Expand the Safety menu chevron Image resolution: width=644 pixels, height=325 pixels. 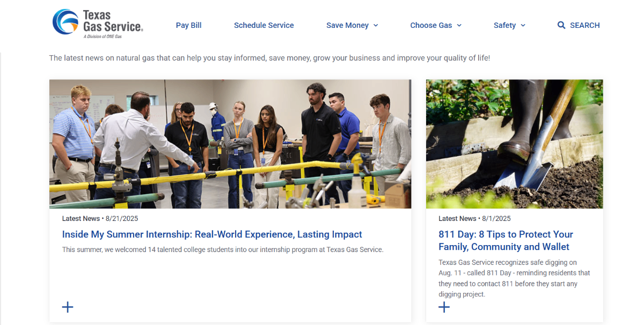pyautogui.click(x=523, y=25)
